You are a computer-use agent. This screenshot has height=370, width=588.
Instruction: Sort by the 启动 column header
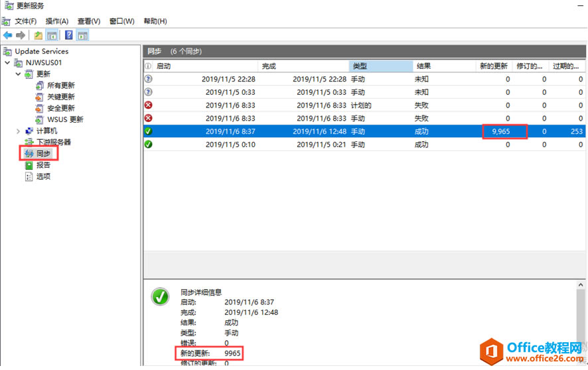coord(206,66)
